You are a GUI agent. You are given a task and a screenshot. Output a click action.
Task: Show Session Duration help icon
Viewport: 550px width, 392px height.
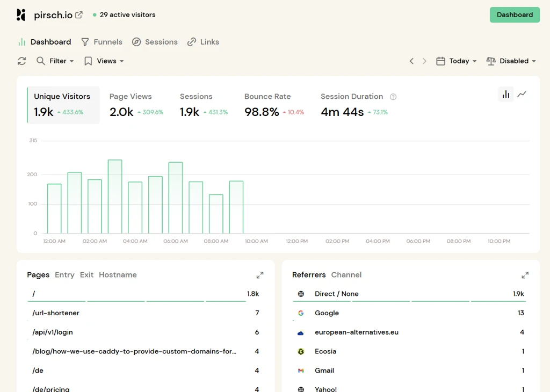point(393,97)
